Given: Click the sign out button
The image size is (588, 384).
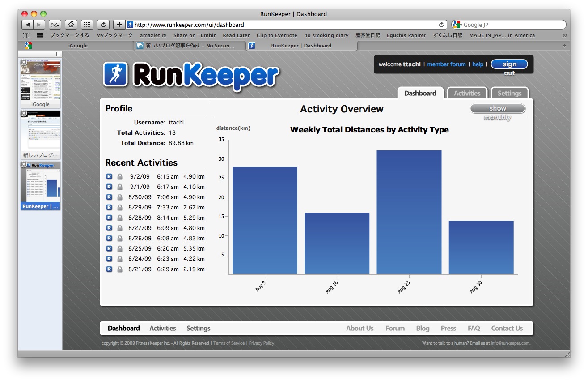Looking at the screenshot, I should [509, 64].
